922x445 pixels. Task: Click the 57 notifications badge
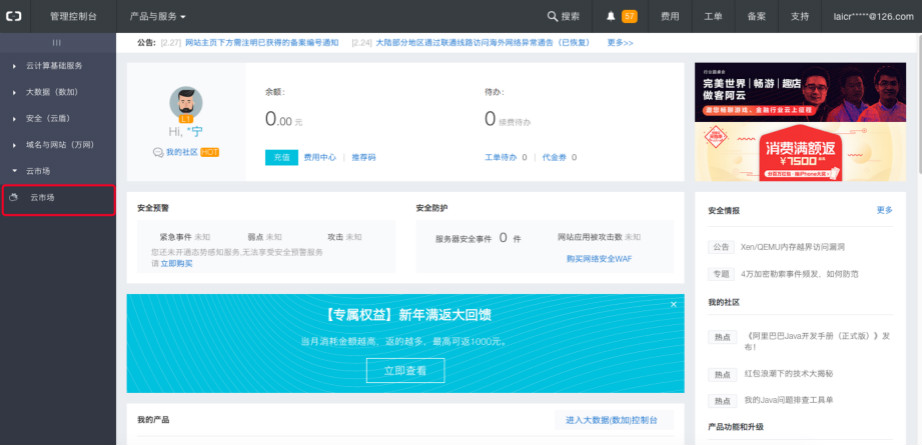point(629,16)
